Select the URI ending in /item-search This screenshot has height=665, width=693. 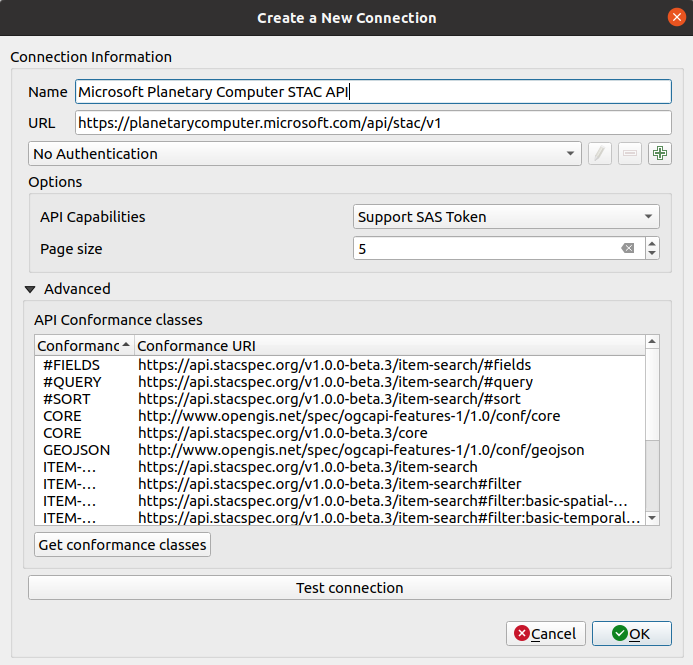click(x=340, y=467)
